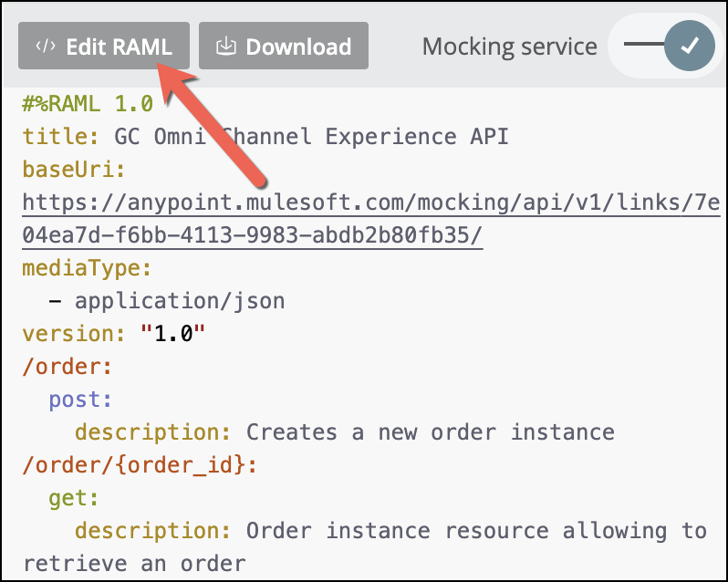The width and height of the screenshot is (728, 582).
Task: Click the Creates a new order instance description
Action: 430,431
